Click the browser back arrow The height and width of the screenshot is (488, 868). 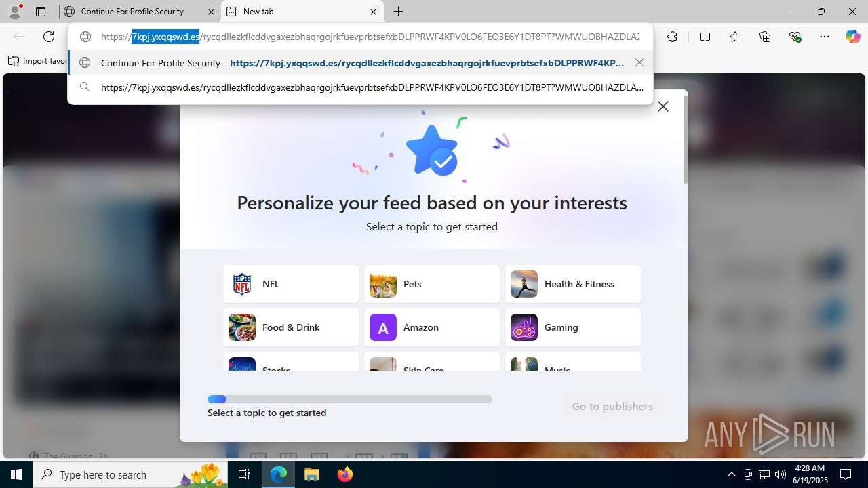click(19, 37)
